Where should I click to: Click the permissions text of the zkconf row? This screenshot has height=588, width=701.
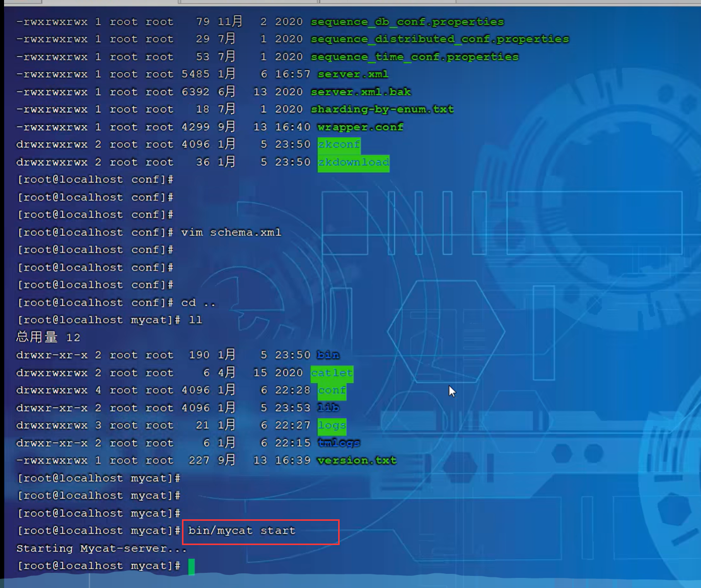tap(52, 144)
